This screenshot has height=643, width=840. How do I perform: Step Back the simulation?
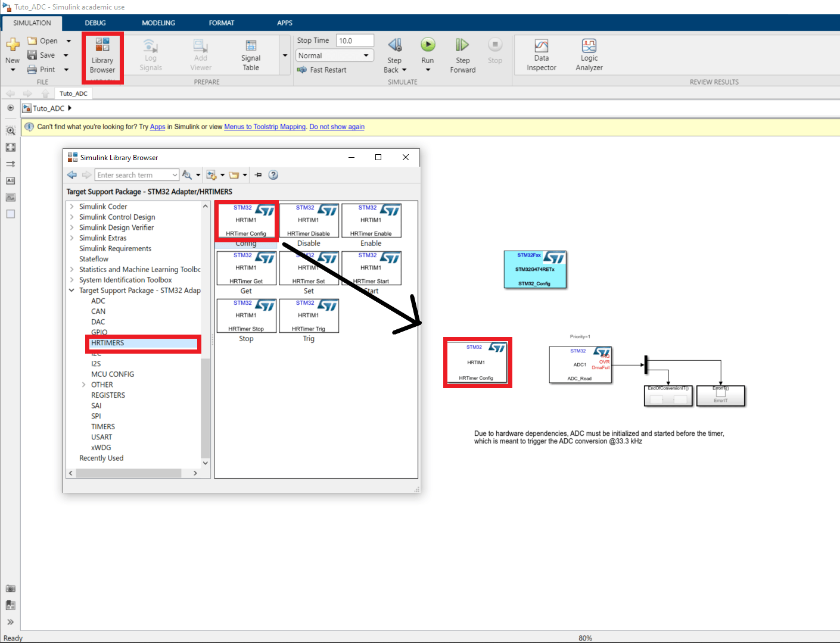click(394, 55)
